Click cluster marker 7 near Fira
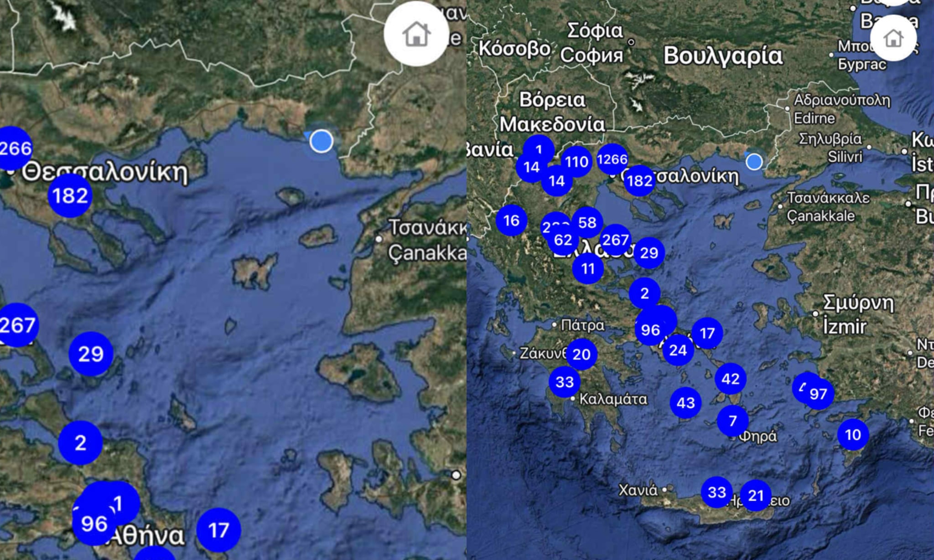The width and height of the screenshot is (934, 560). click(x=732, y=420)
